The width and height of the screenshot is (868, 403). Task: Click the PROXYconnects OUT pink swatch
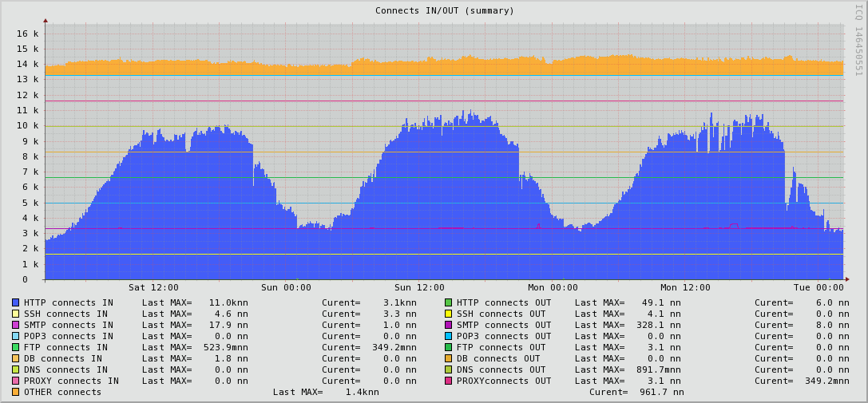448,381
